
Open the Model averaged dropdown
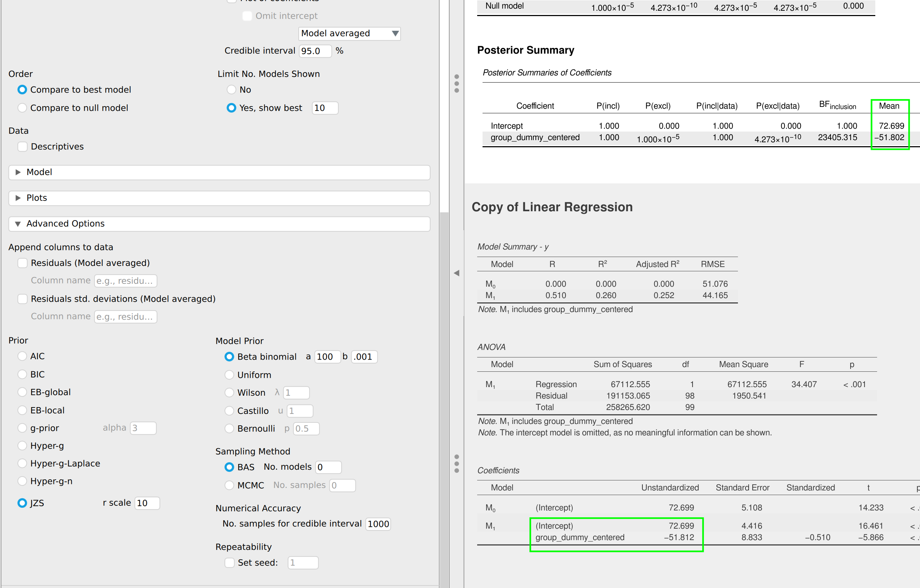point(349,34)
